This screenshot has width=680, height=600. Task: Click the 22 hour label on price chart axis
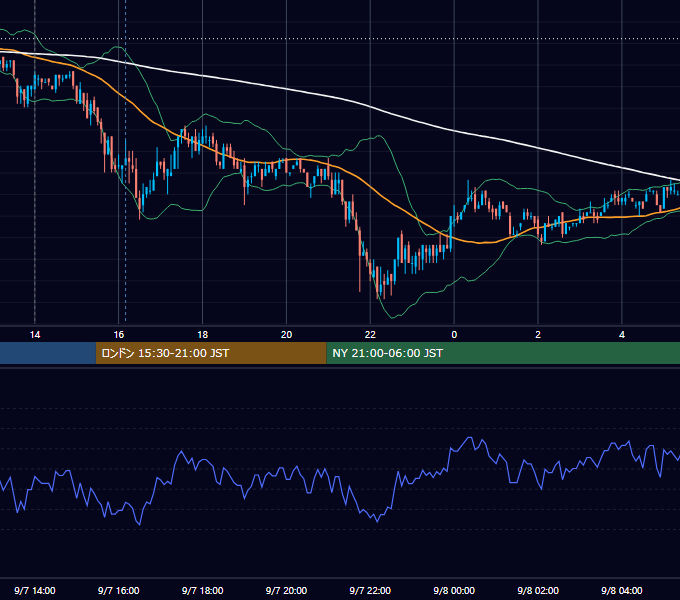coord(370,335)
